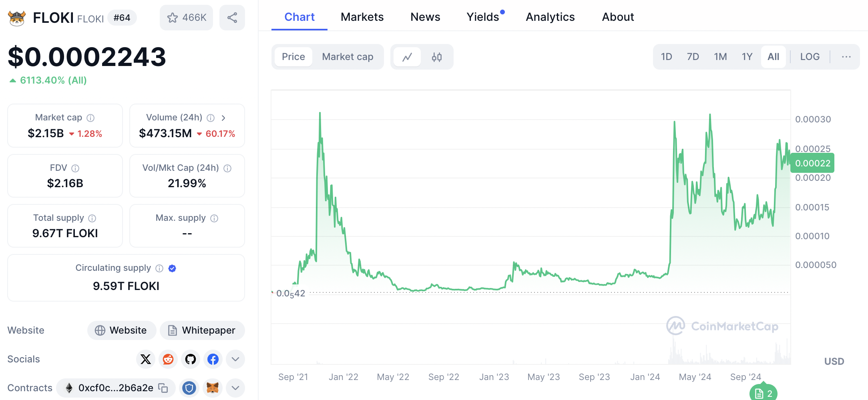Open the FLOKI Whitepaper

(202, 330)
